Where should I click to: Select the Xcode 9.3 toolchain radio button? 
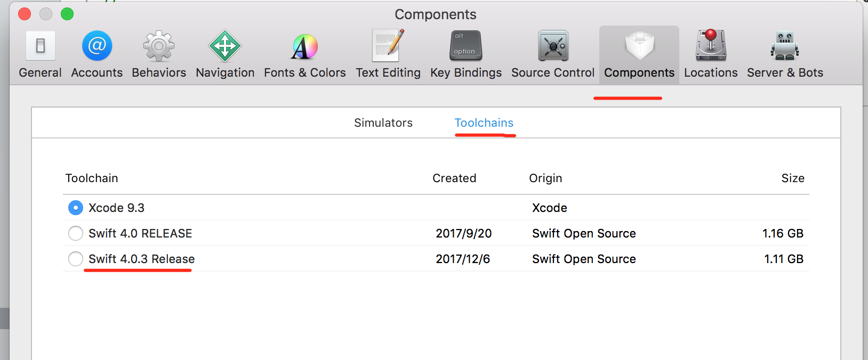(76, 208)
